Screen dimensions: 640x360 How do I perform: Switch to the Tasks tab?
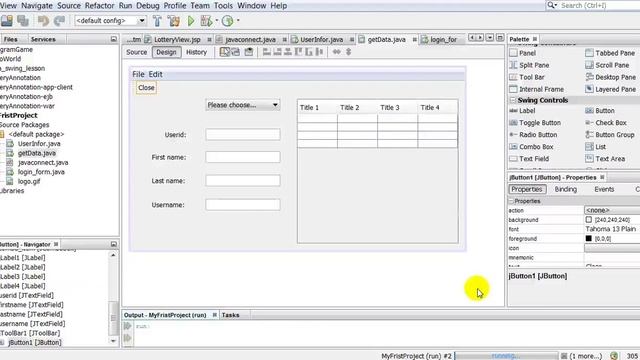pos(230,315)
